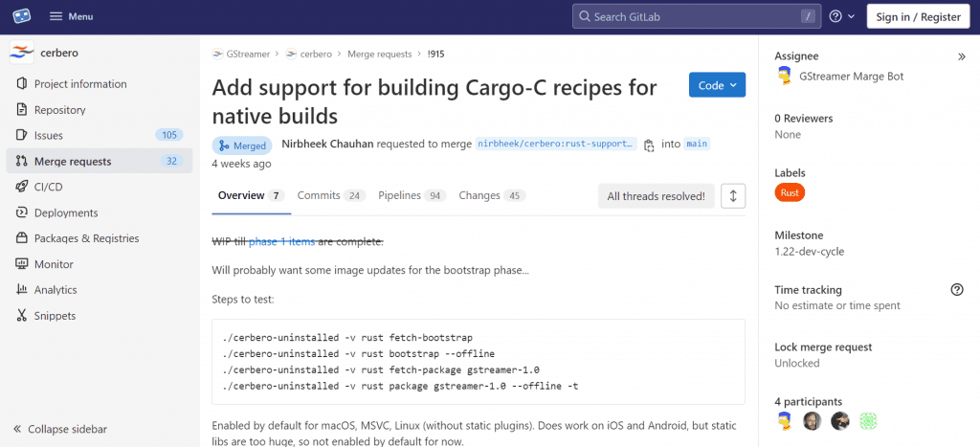Switch to the Overview tab
The width and height of the screenshot is (980, 447).
pyautogui.click(x=252, y=195)
